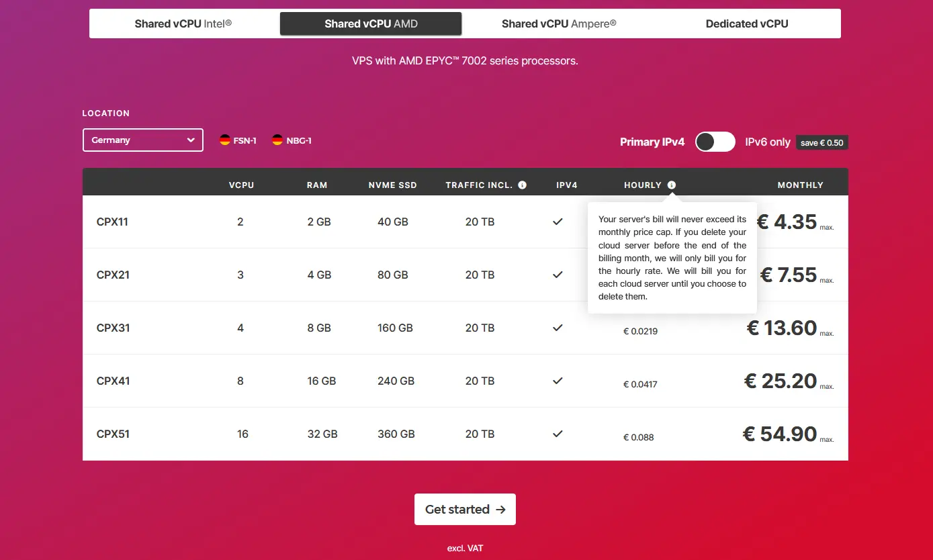
Task: Click the NBG-1 German flag icon
Action: (277, 140)
